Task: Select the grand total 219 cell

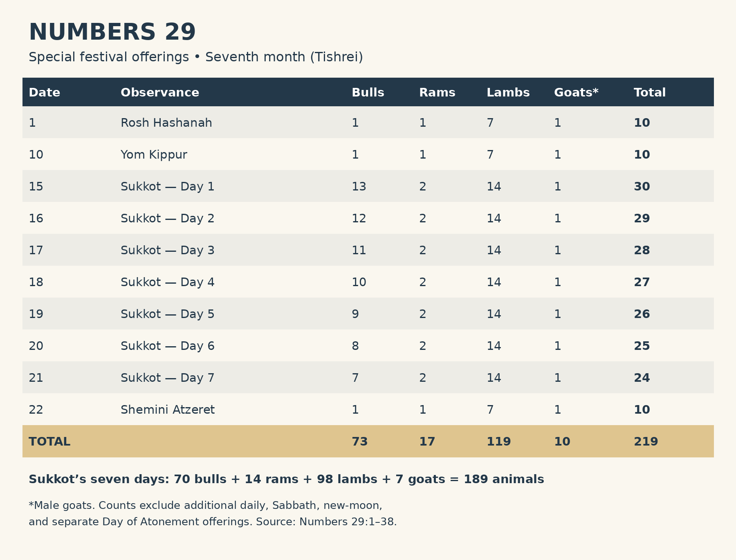Action: click(646, 441)
